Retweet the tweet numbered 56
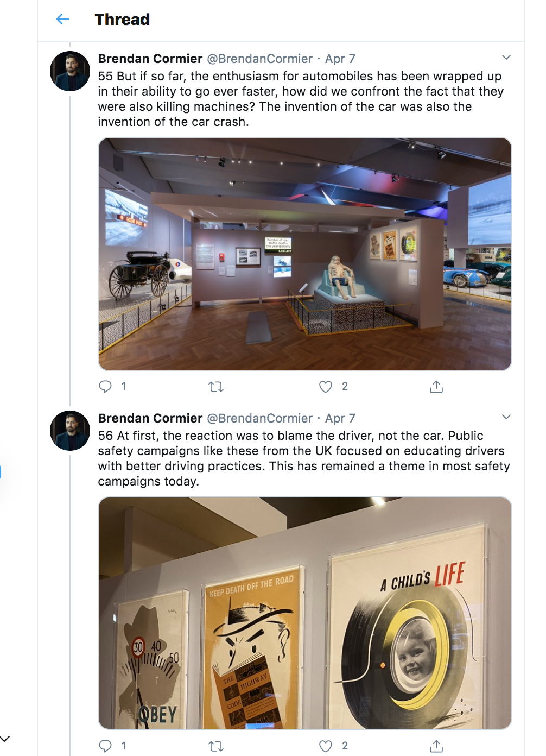Image resolution: width=546 pixels, height=756 pixels. (x=216, y=746)
